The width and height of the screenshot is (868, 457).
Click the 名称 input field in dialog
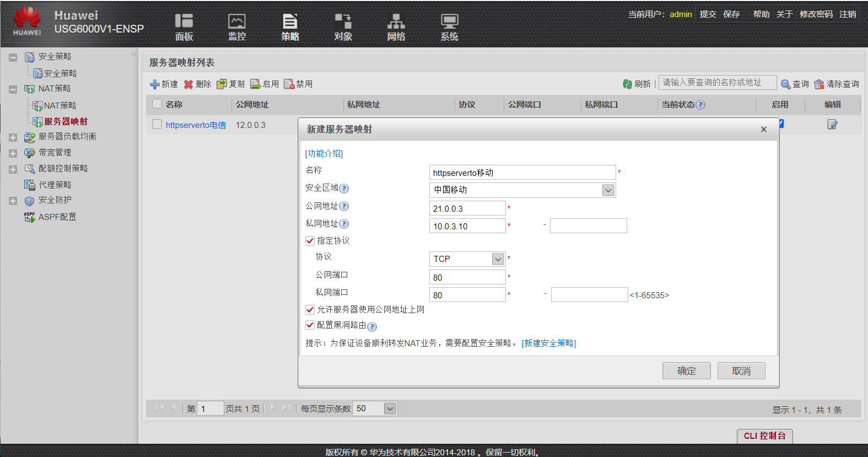coord(522,173)
